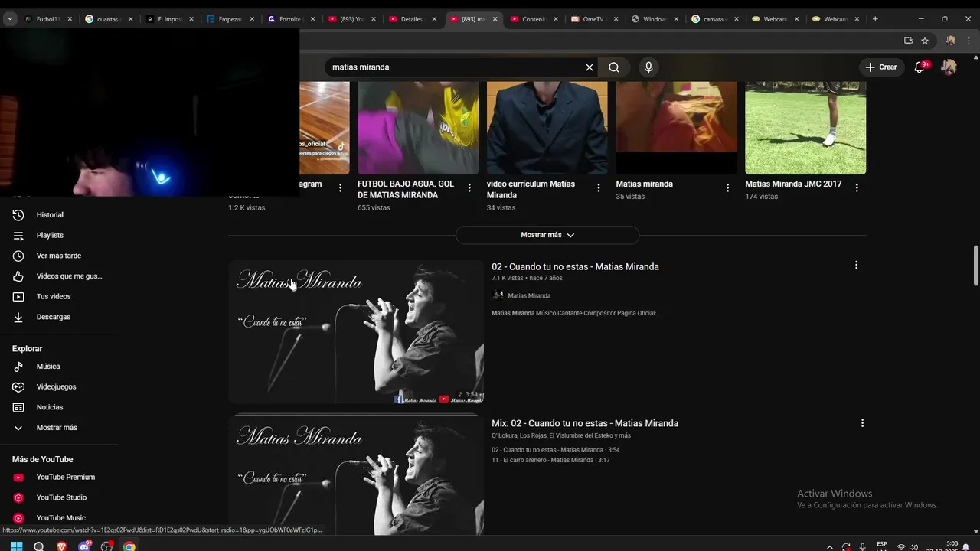The width and height of the screenshot is (980, 551).
Task: Switch to the Empezar tab
Action: click(x=230, y=19)
